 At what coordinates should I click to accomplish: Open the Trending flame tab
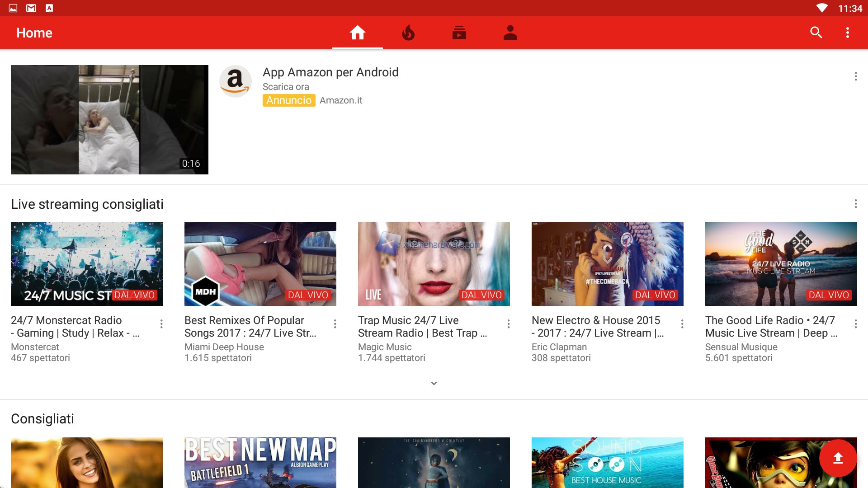point(408,33)
